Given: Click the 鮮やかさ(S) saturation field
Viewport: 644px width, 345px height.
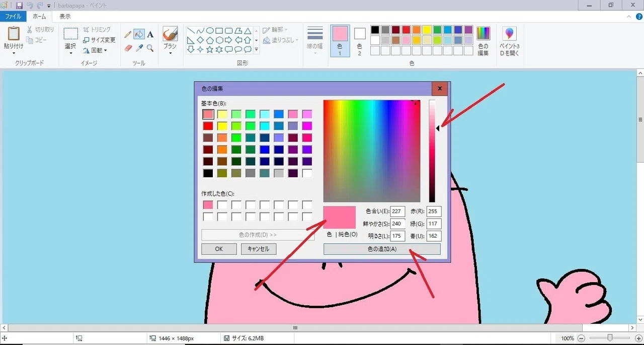Looking at the screenshot, I should (397, 224).
